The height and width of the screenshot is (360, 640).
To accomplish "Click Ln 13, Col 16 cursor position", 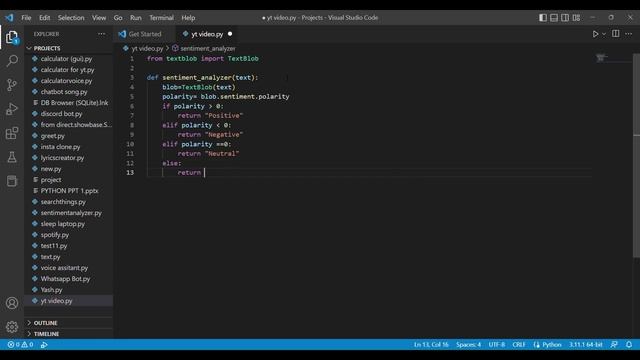I will point(431,344).
